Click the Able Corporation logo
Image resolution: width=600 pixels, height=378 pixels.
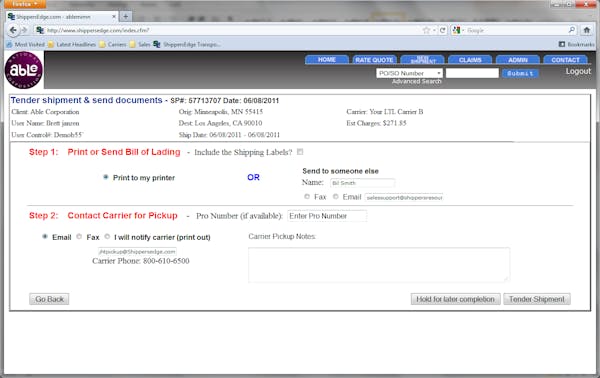click(24, 70)
